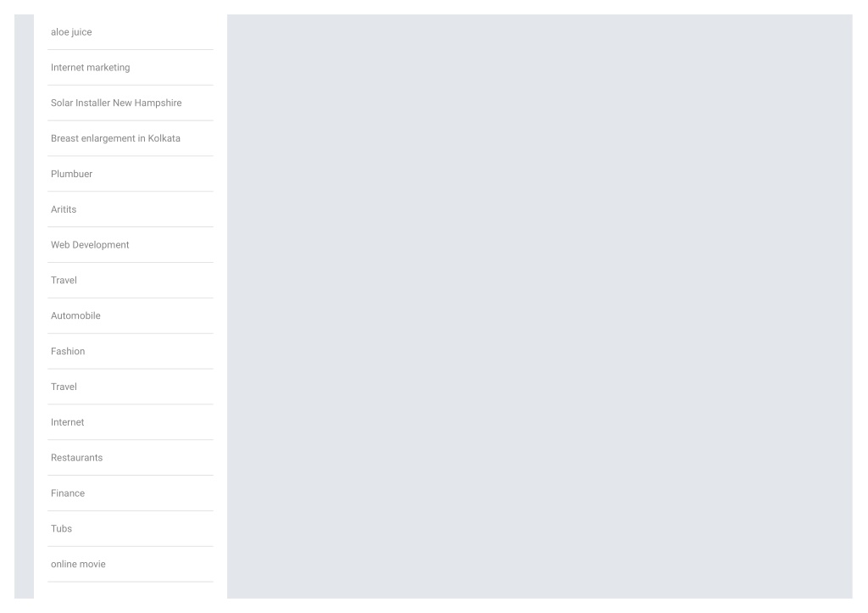The height and width of the screenshot is (613, 868).
Task: Open the Automobile category
Action: click(x=75, y=315)
